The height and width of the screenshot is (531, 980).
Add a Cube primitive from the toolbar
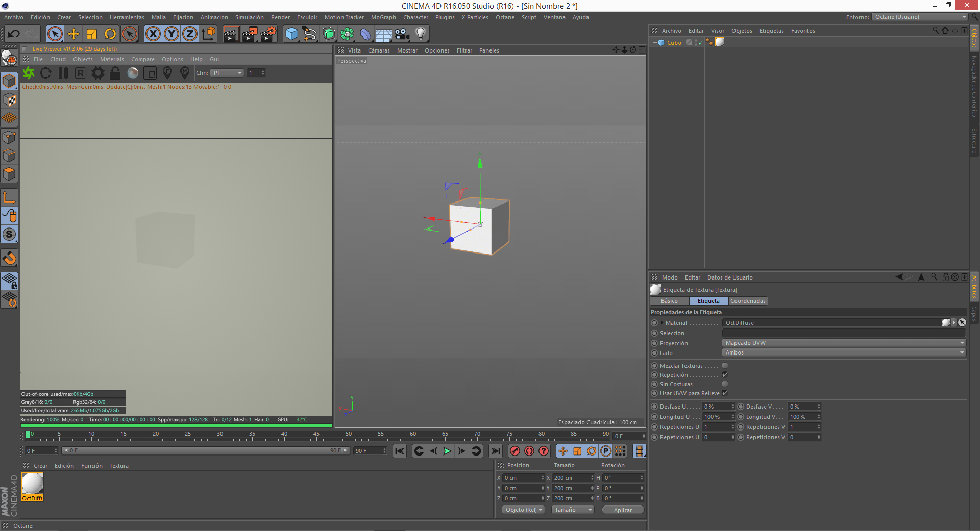[291, 34]
